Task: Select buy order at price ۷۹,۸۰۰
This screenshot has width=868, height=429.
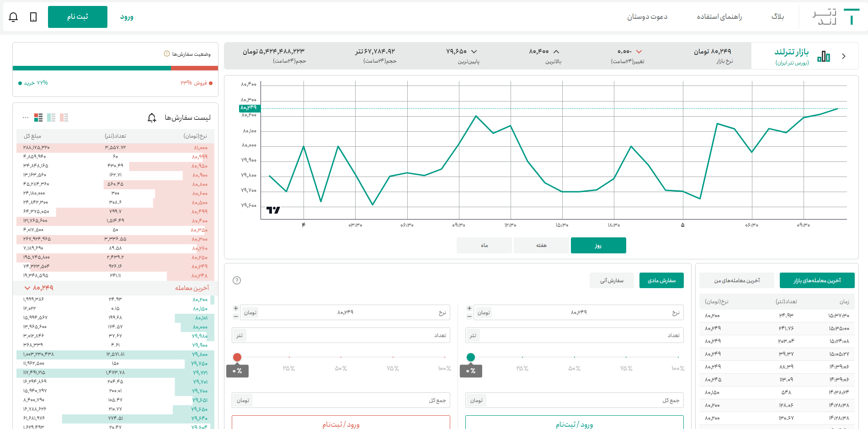Action: (115, 354)
